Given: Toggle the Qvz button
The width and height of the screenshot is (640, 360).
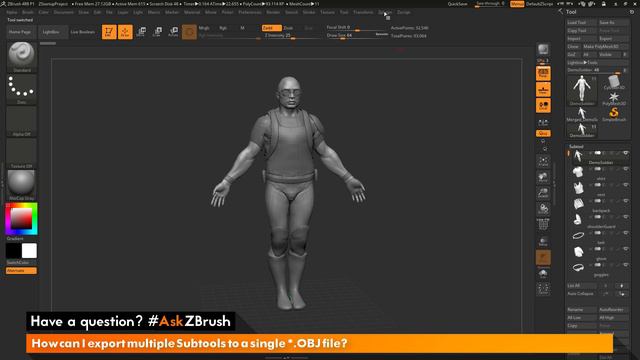Looking at the screenshot, I should (x=543, y=133).
